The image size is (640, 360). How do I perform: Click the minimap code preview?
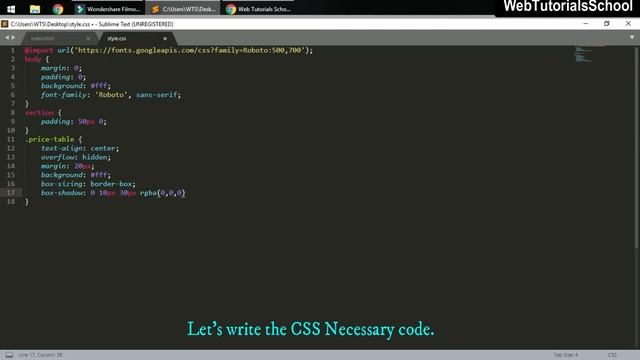pos(583,55)
